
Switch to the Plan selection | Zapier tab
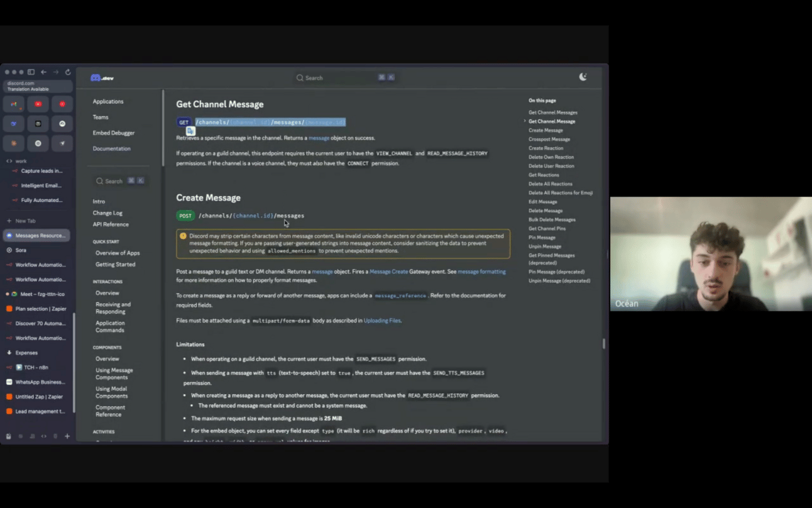pyautogui.click(x=36, y=309)
